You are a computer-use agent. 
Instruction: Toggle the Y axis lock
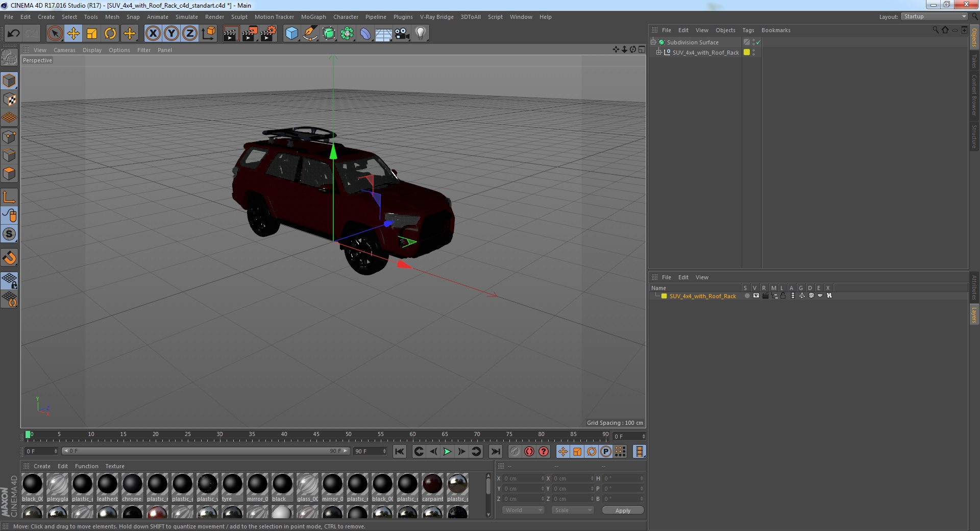(171, 34)
